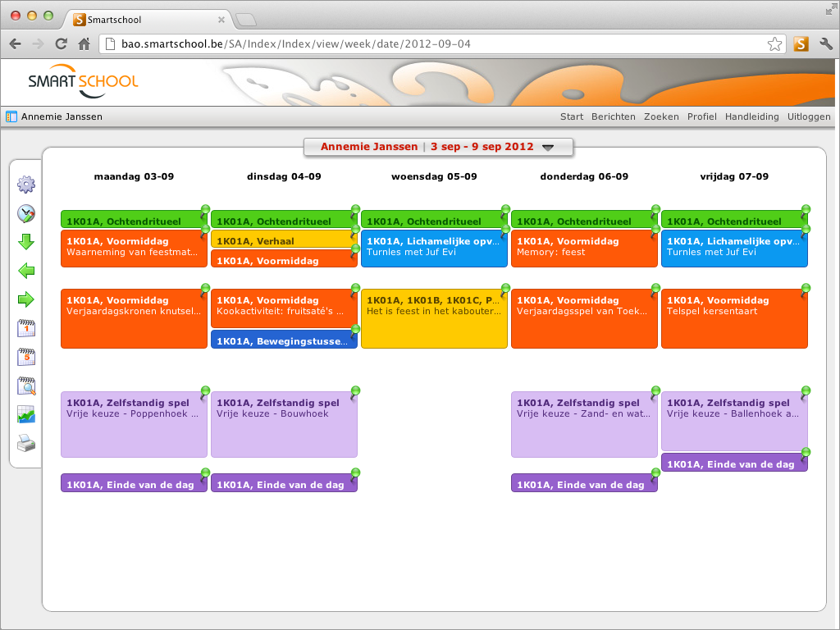The height and width of the screenshot is (630, 840).
Task: Click the Smartschool logo
Action: (83, 81)
